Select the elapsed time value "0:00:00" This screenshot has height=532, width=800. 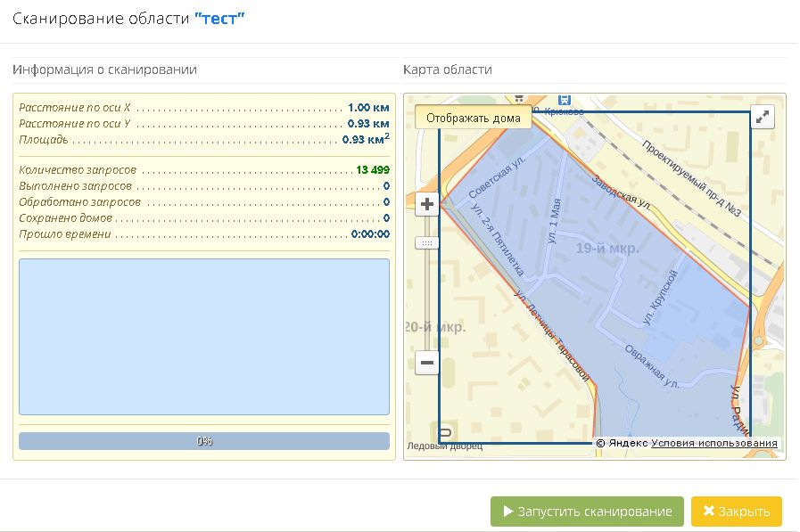pyautogui.click(x=370, y=234)
